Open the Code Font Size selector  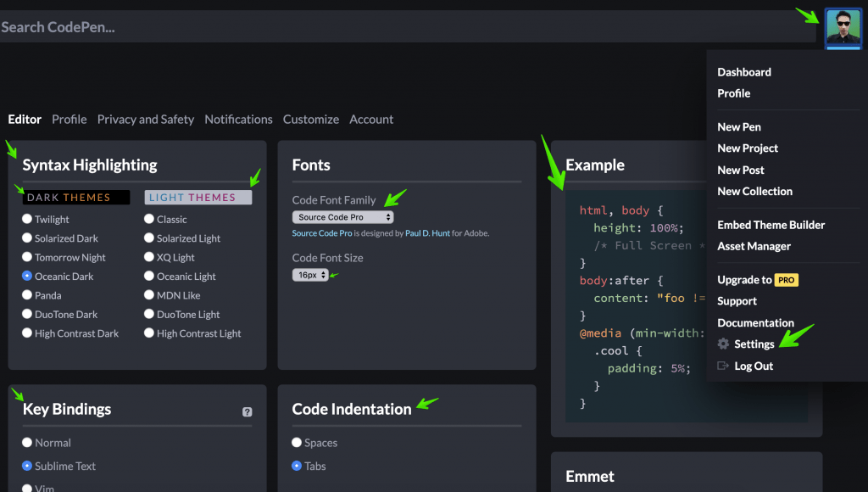pyautogui.click(x=311, y=275)
